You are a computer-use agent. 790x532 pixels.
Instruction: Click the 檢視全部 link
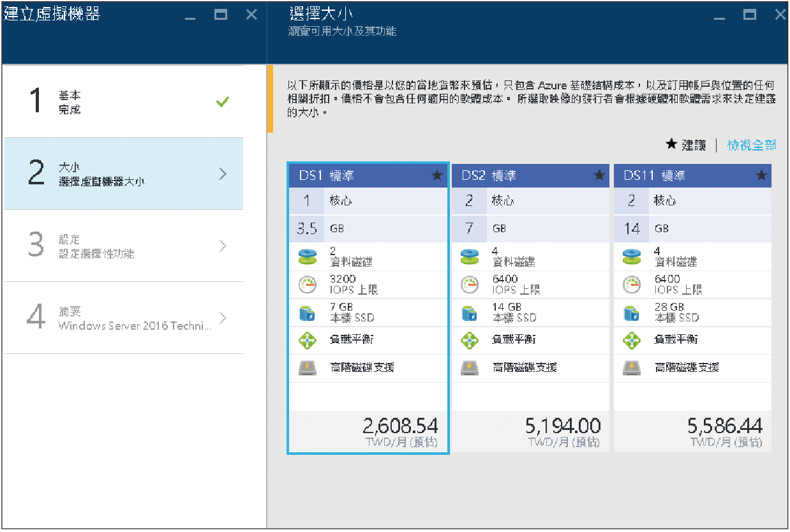point(752,145)
